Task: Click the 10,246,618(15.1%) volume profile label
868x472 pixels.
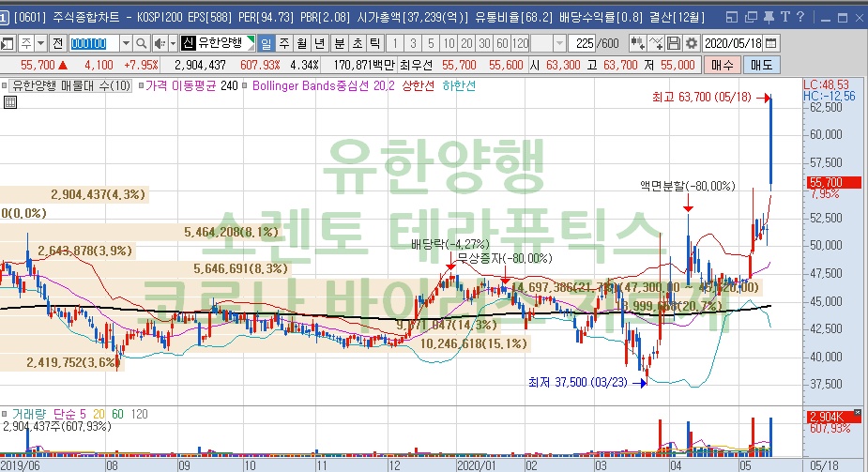Action: click(473, 344)
